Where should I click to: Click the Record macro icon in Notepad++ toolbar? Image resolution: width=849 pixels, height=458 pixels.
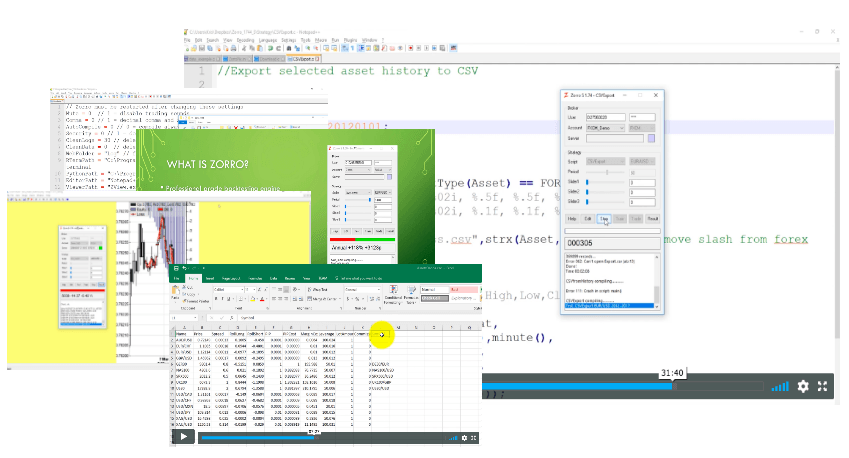[x=410, y=48]
